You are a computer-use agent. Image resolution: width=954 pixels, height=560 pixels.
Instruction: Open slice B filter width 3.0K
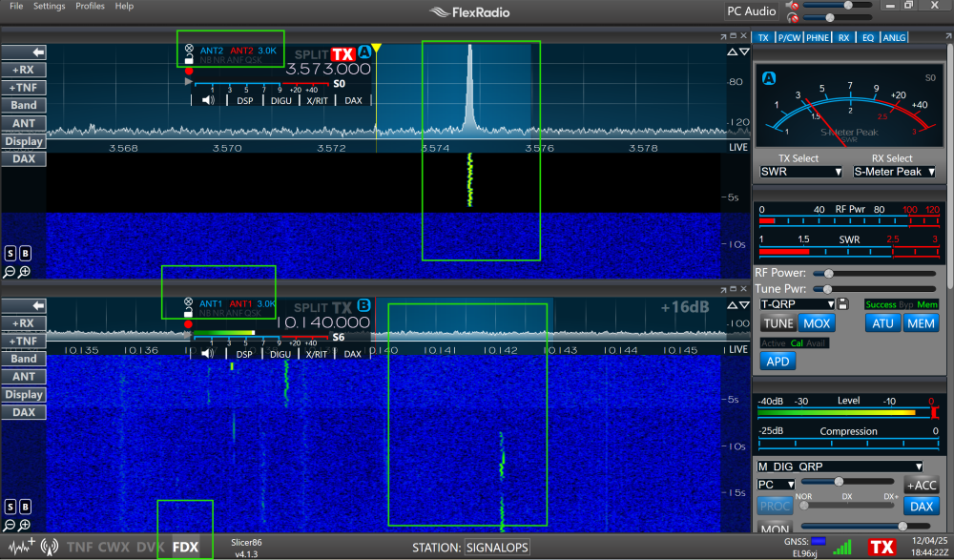point(266,303)
